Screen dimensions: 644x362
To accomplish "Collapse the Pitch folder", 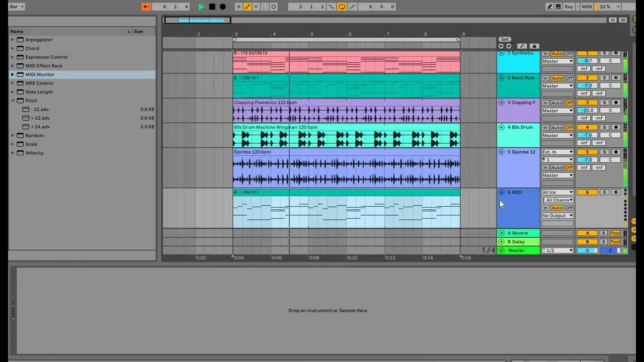I will (x=13, y=101).
